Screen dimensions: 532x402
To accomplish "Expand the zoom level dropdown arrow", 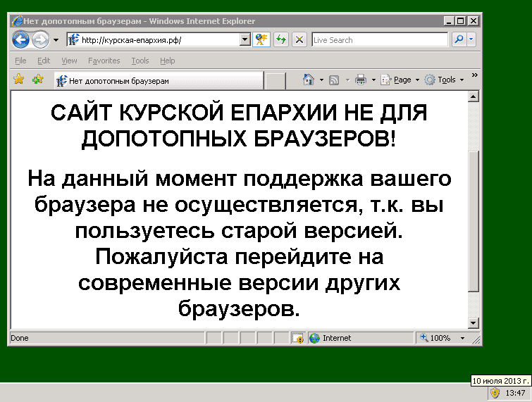I will [x=462, y=338].
